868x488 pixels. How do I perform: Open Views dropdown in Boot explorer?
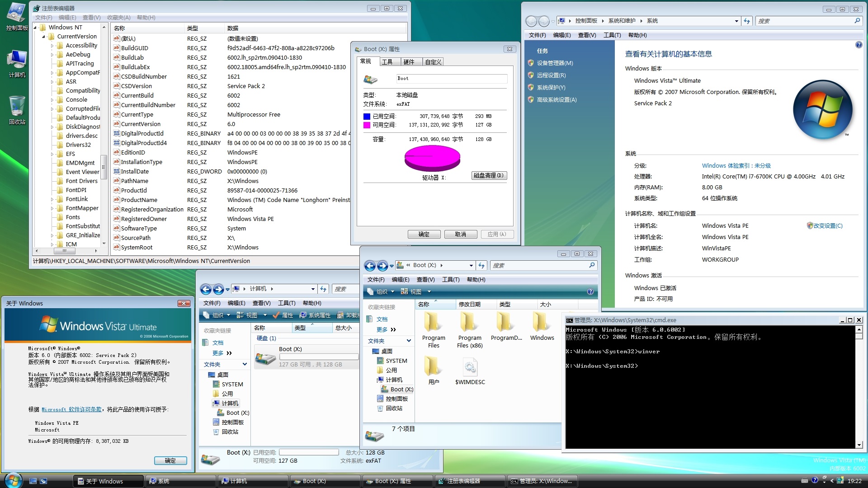pyautogui.click(x=415, y=292)
